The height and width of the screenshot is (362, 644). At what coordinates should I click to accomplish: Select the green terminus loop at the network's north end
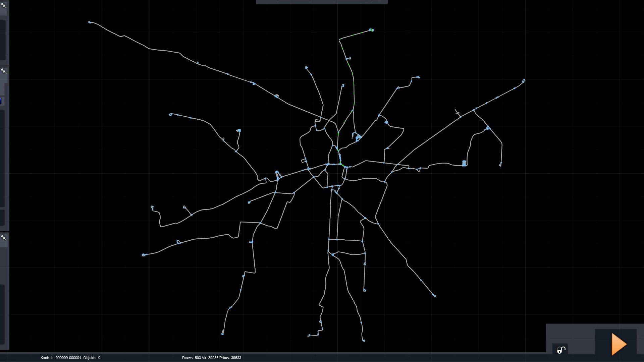pyautogui.click(x=371, y=30)
